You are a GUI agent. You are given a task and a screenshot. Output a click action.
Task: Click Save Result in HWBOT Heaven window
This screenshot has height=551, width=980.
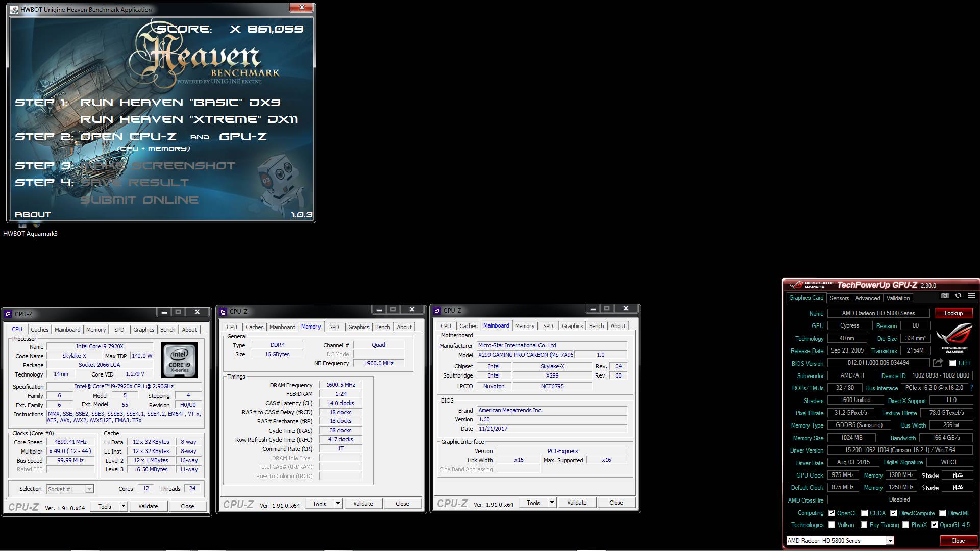tap(135, 183)
